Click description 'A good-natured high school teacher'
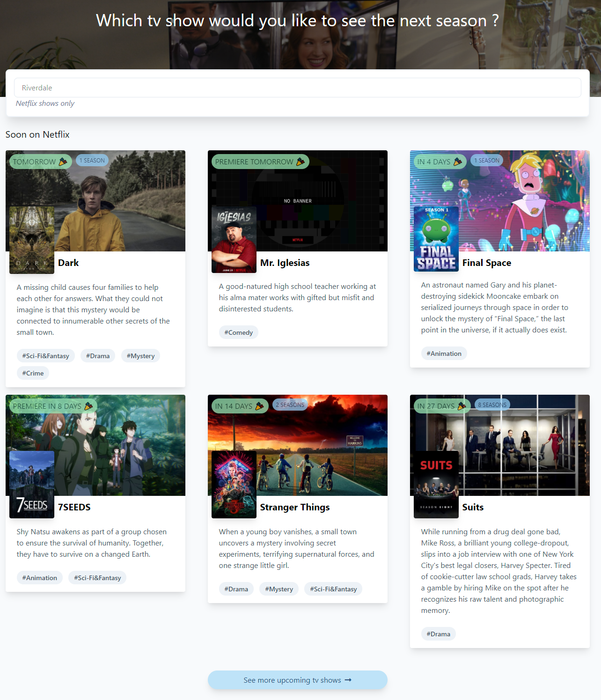The height and width of the screenshot is (700, 601). click(x=297, y=297)
